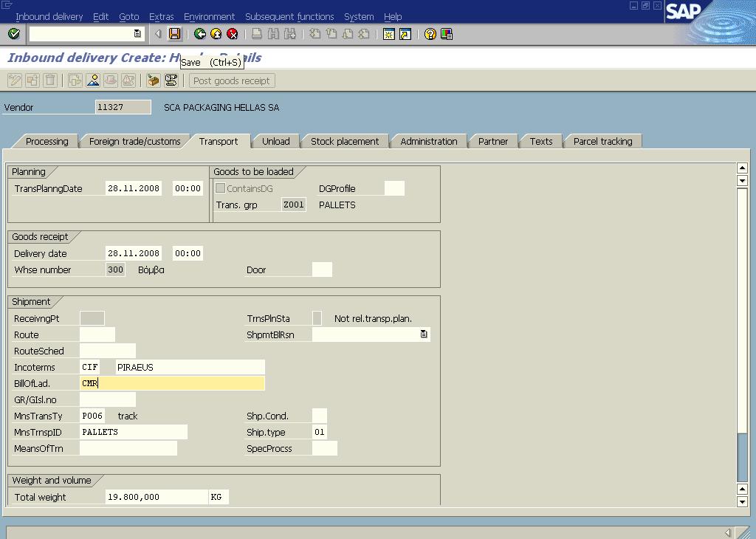Click the status bar expand triangle
This screenshot has height=539, width=756.
[727, 532]
